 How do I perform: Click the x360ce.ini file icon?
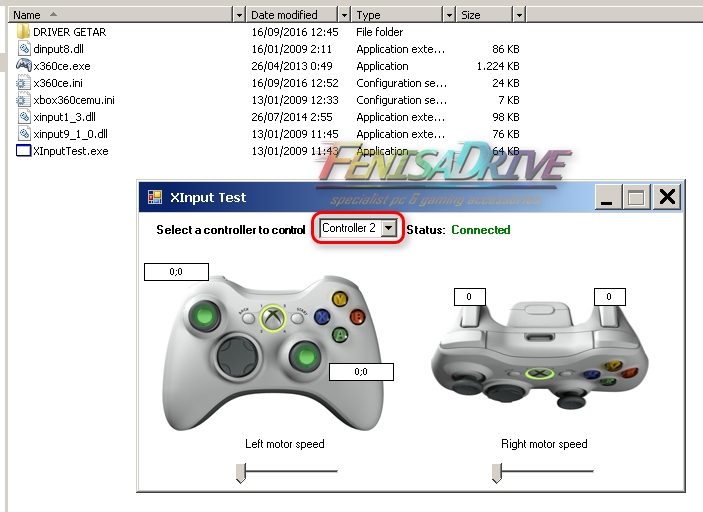tap(22, 82)
